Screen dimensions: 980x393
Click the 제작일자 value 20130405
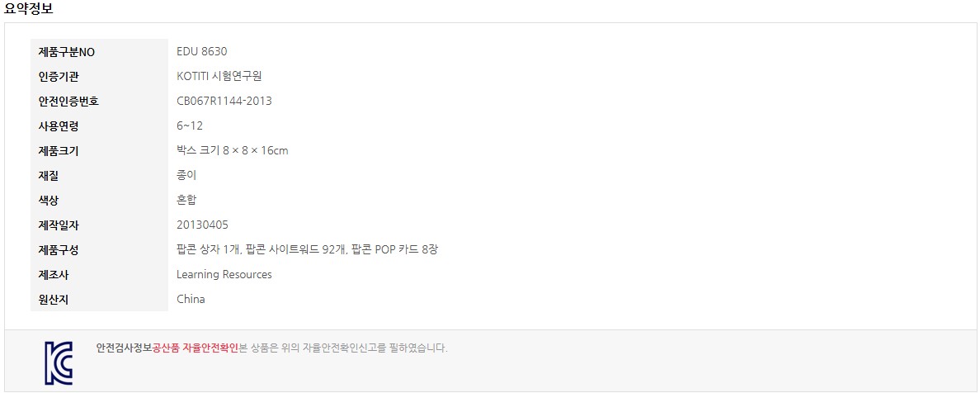(202, 225)
